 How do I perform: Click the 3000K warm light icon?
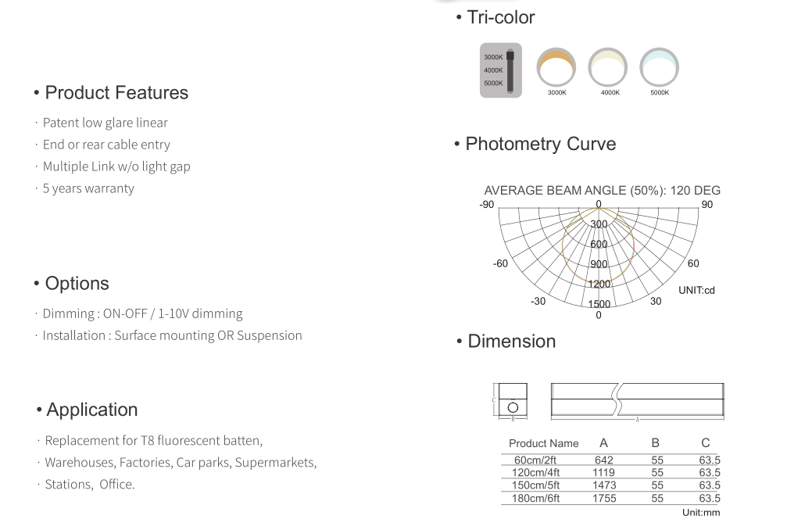point(556,67)
